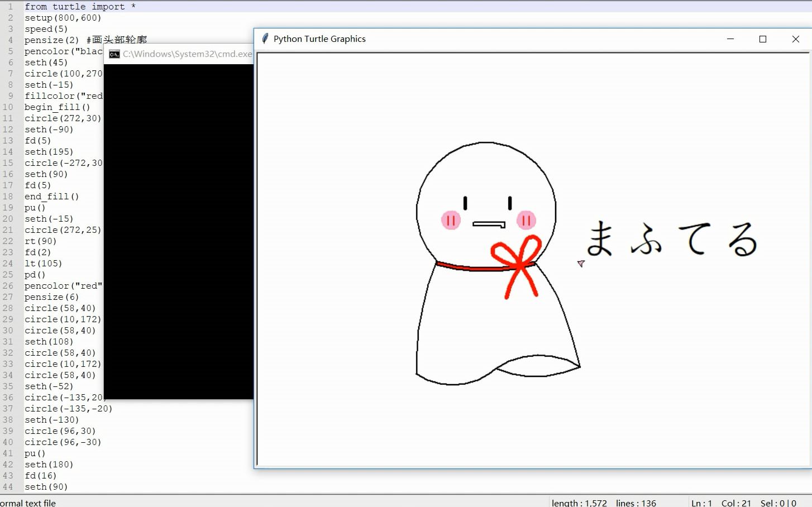Screen dimensions: 812x507
Task: Click code line 'seth(108)'
Action: click(49, 342)
